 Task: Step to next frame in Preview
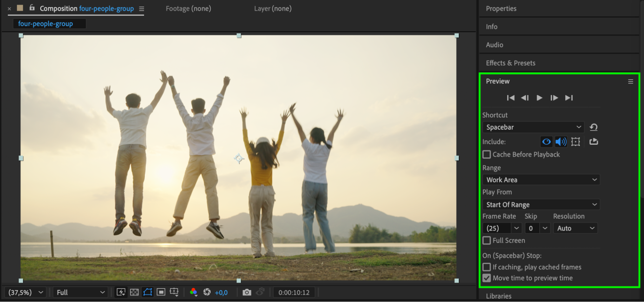pos(554,98)
